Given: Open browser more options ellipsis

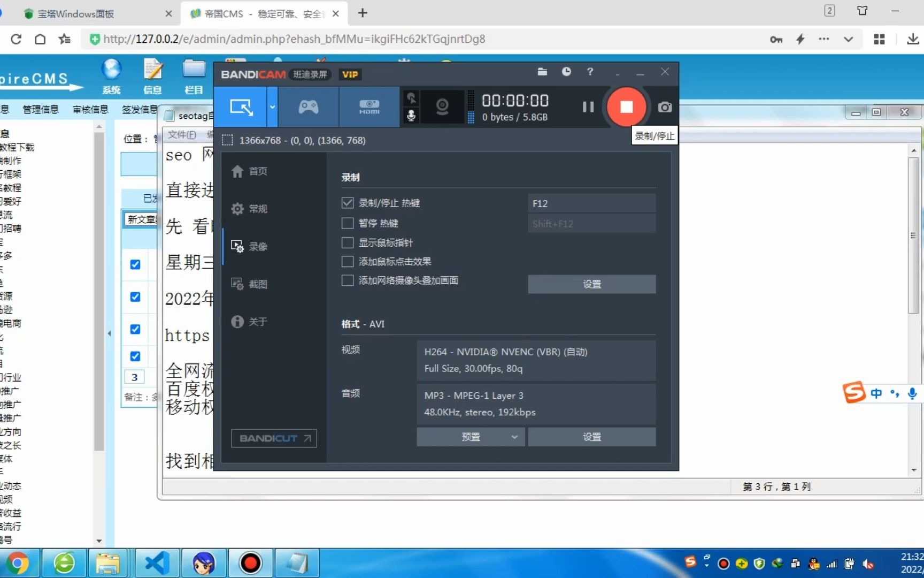Looking at the screenshot, I should click(x=824, y=39).
